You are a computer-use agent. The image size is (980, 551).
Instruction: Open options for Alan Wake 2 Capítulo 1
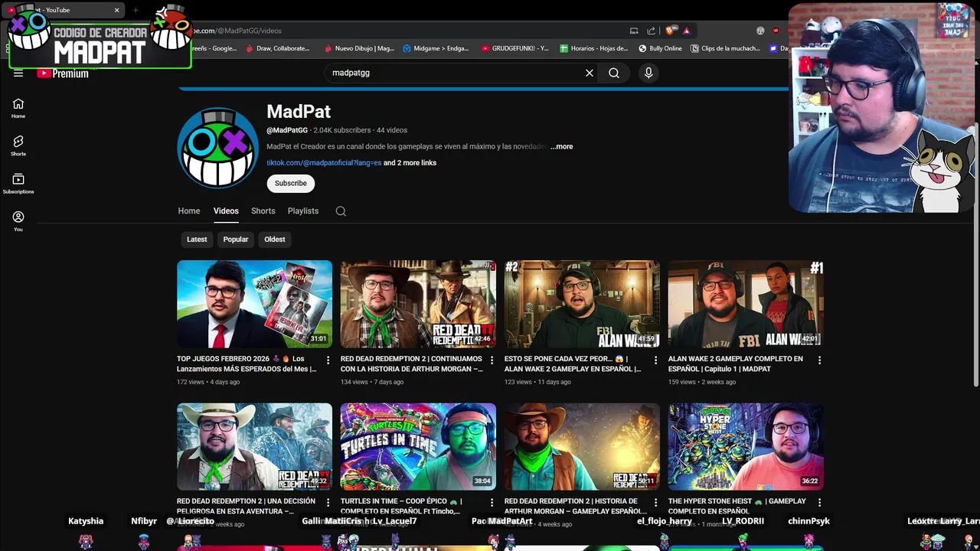820,360
